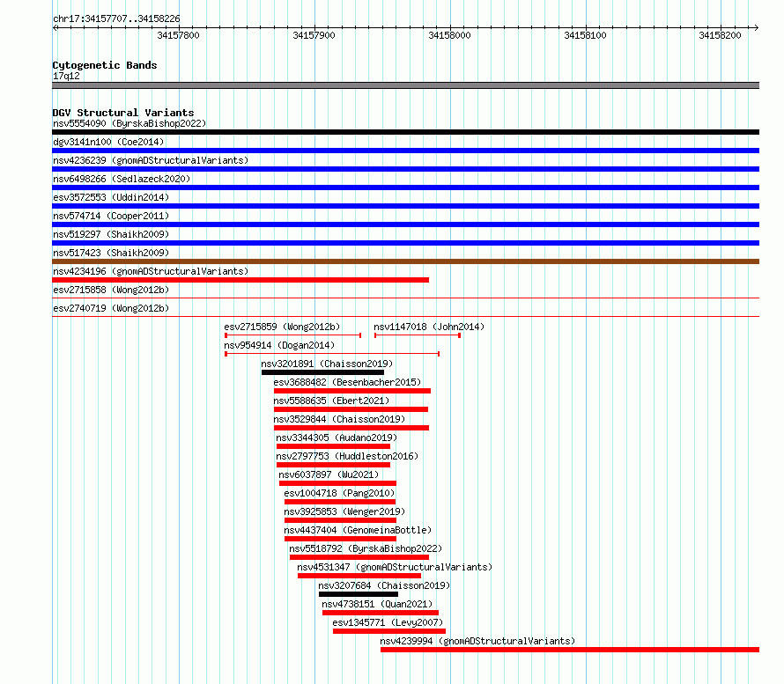This screenshot has width=784, height=684.
Task: Click nsv519297 (Shaikh2009) label
Action: pyautogui.click(x=111, y=234)
